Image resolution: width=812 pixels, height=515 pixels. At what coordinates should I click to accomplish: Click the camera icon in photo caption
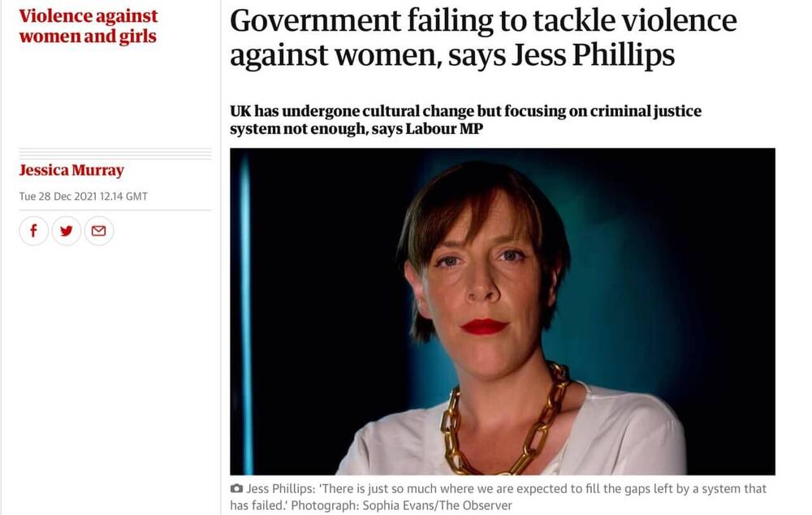(x=236, y=488)
